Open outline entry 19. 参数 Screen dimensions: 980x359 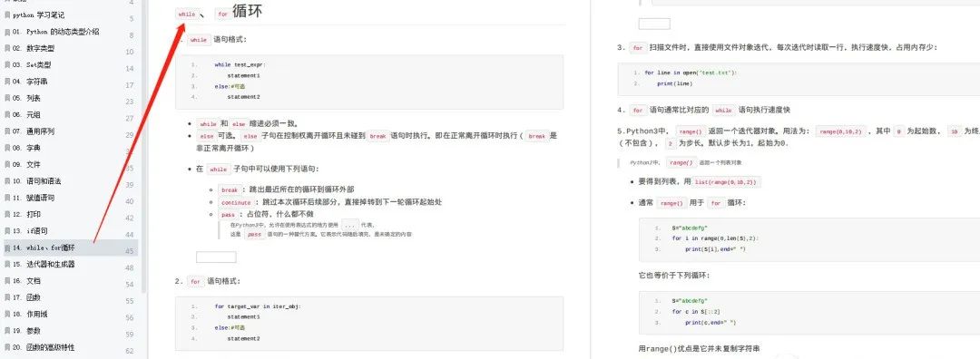pos(26,330)
